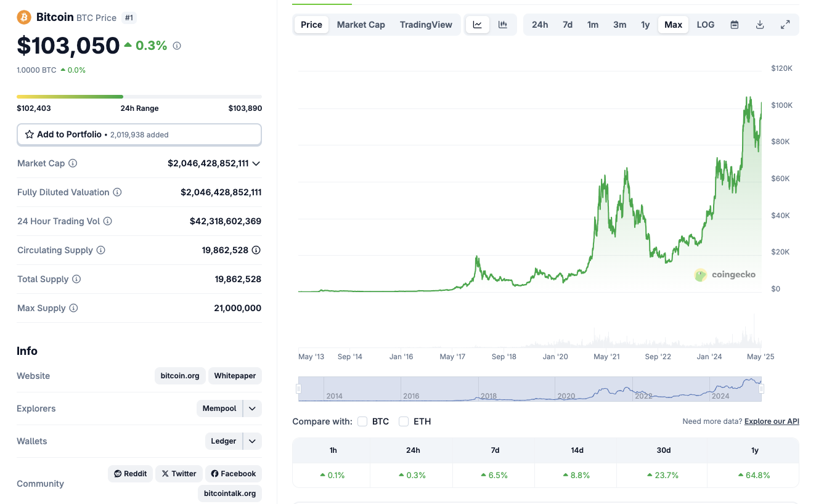Expand the Market Cap chevron dropdown
This screenshot has height=504, width=832.
(x=256, y=163)
